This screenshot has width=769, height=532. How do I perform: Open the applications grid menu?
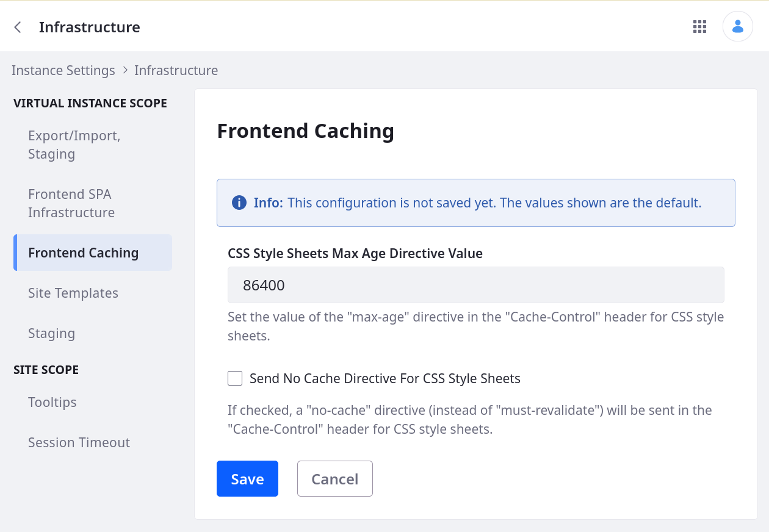[x=699, y=26]
